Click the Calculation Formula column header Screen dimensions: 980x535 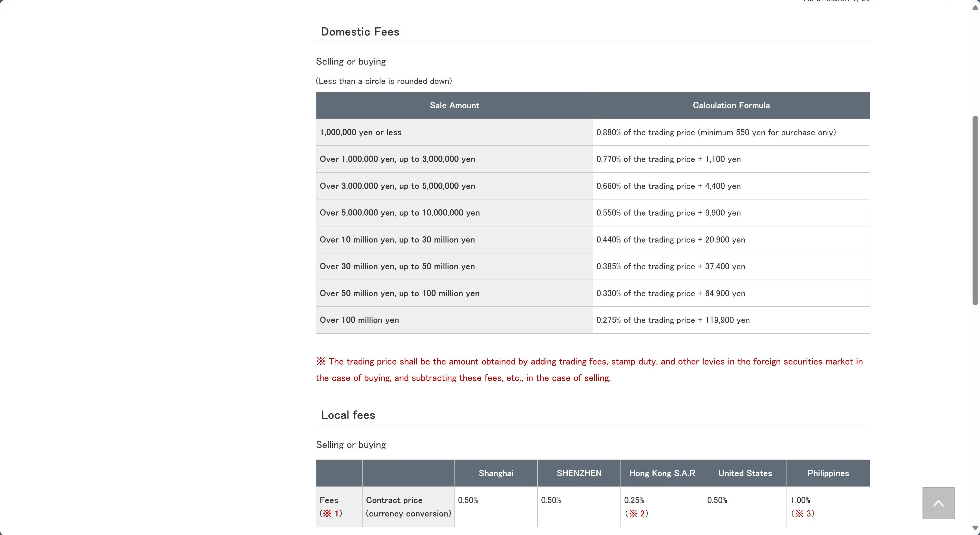(731, 106)
